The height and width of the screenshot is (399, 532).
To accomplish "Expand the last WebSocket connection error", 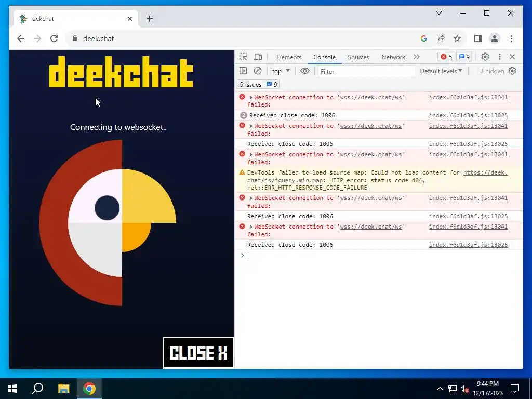I will pos(251,227).
